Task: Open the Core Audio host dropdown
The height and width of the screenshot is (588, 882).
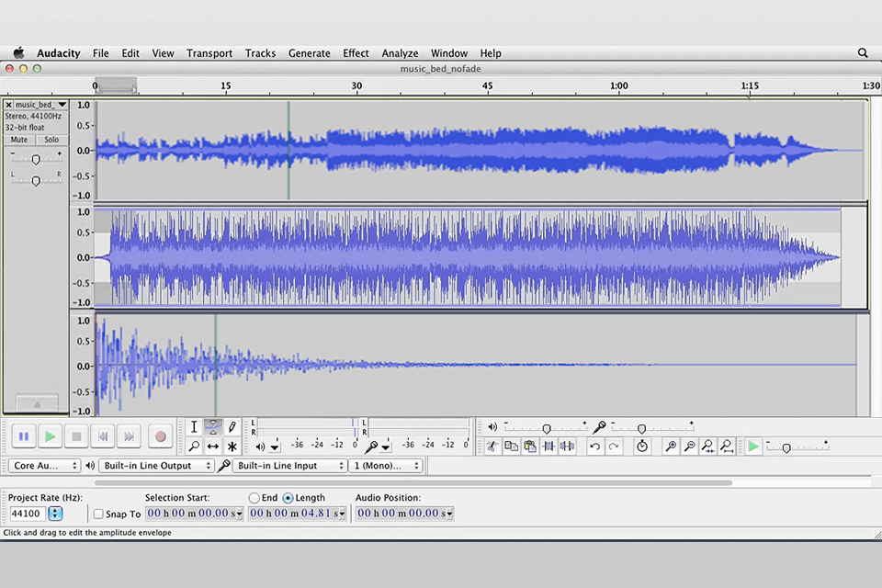Action: (x=44, y=466)
